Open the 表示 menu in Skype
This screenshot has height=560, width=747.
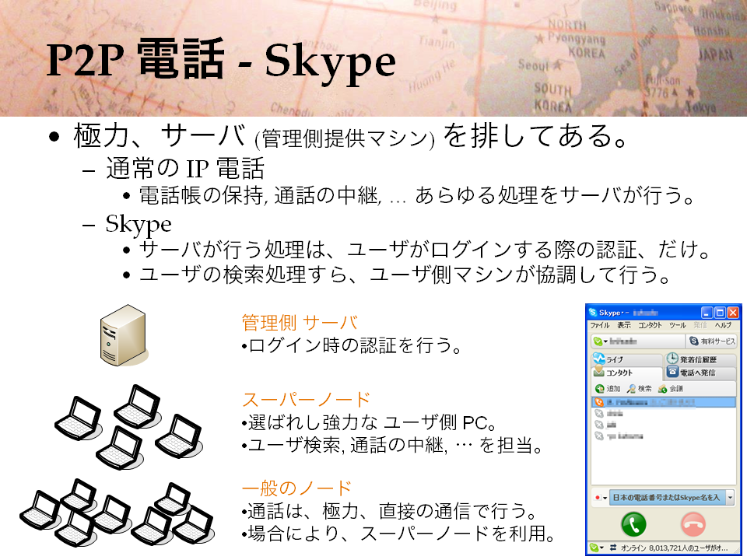coord(624,325)
